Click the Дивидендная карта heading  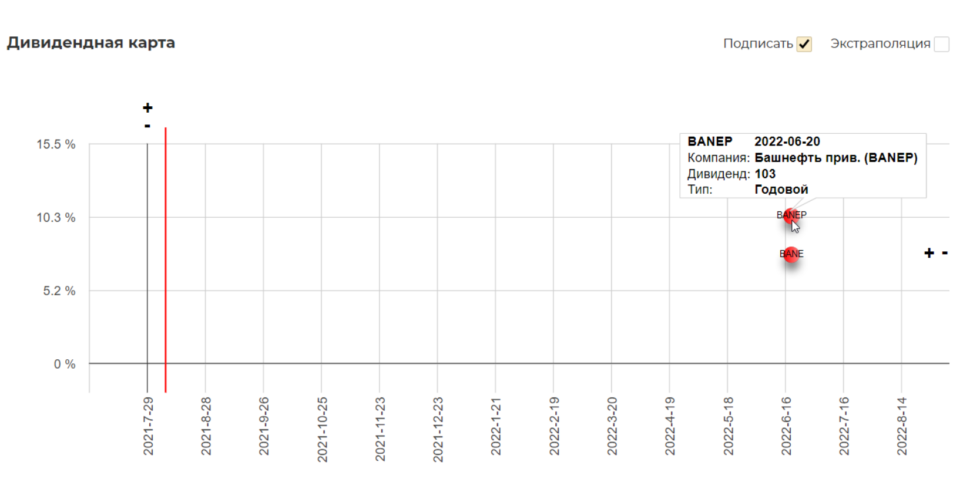click(x=91, y=43)
